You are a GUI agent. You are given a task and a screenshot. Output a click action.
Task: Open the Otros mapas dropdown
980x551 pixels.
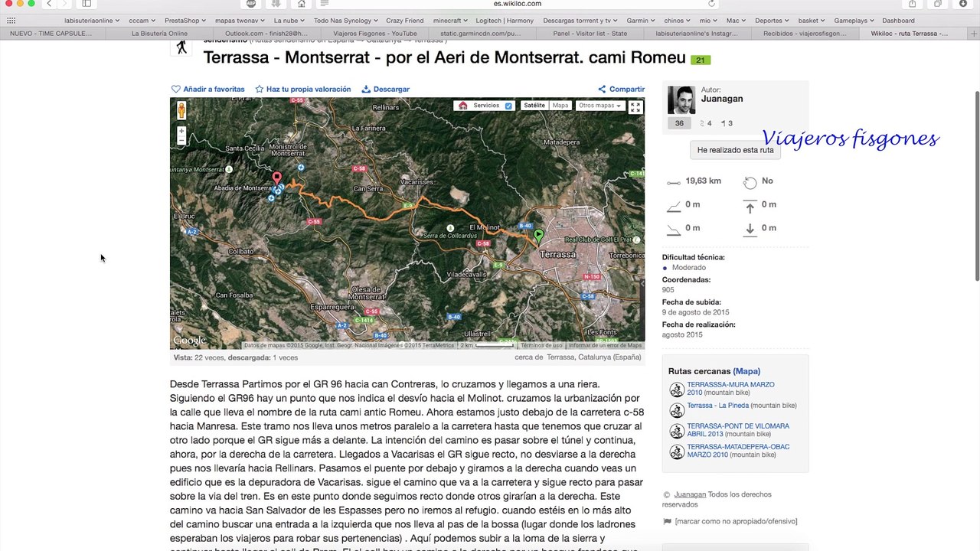pos(600,106)
